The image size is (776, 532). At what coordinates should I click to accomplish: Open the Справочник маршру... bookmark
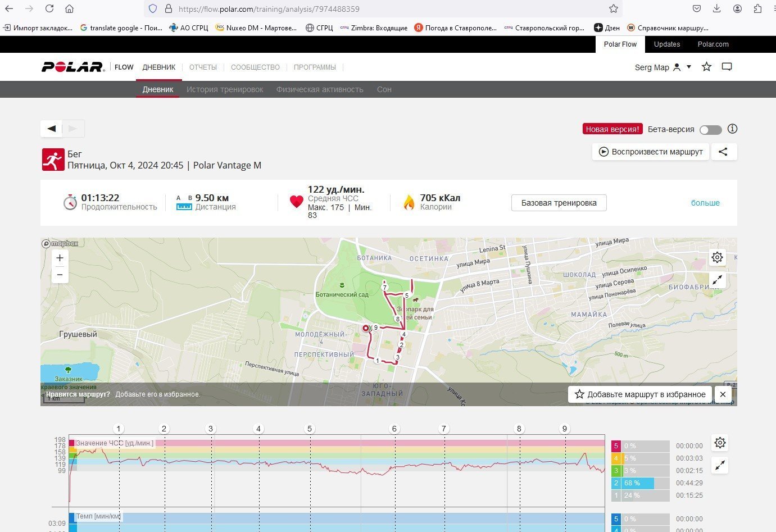coord(668,28)
